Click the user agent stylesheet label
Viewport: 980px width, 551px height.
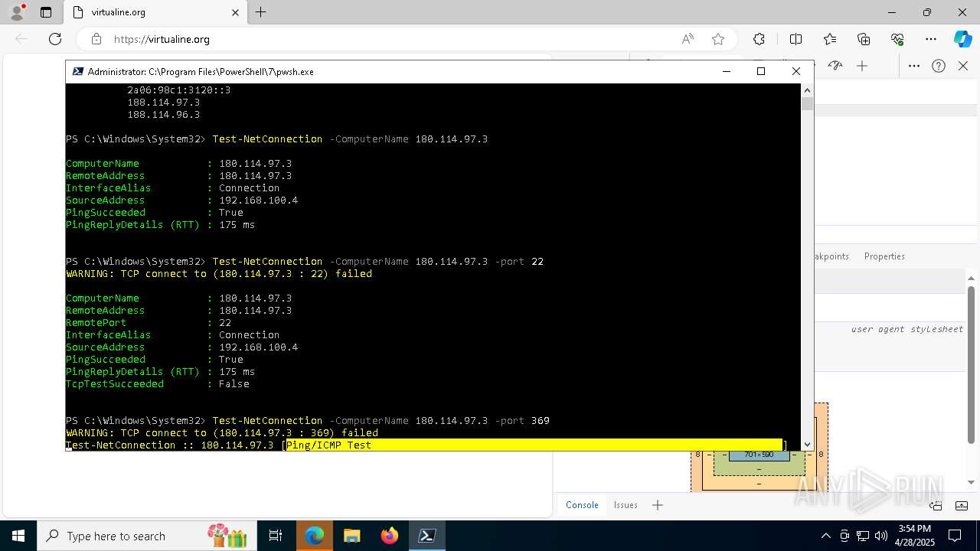[906, 329]
